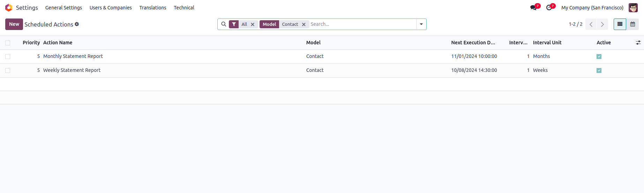Select the Weekly Statement Report row checkbox
The image size is (644, 193).
(8, 70)
